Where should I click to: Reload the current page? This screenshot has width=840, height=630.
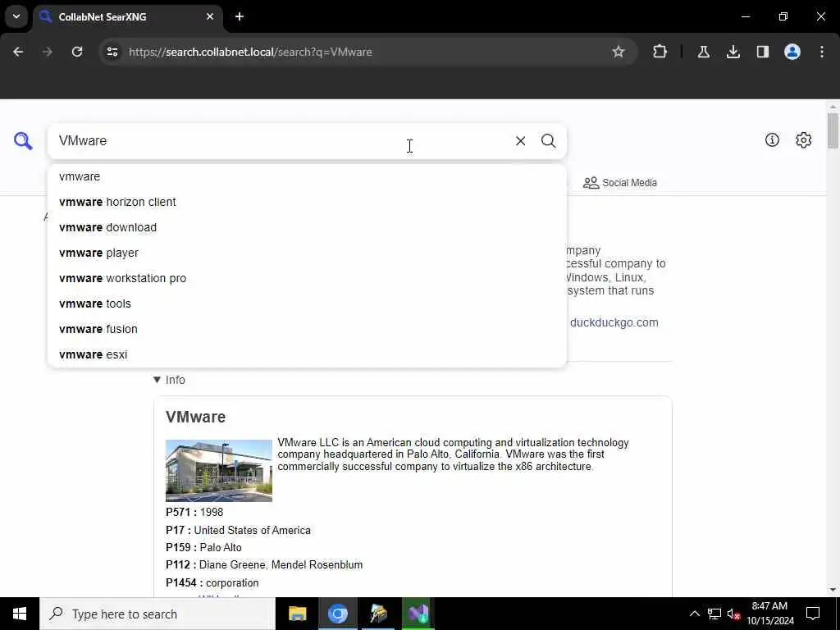point(77,52)
